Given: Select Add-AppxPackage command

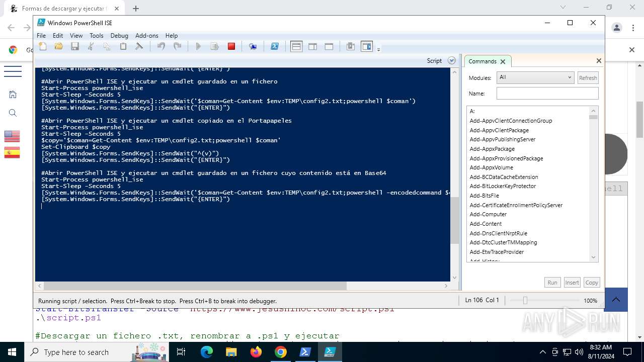Looking at the screenshot, I should [x=492, y=149].
